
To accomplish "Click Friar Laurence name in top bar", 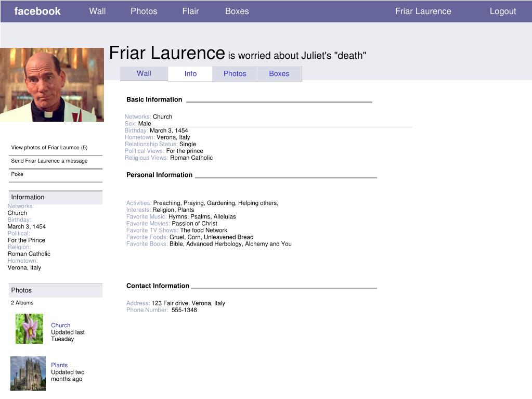I will point(423,11).
